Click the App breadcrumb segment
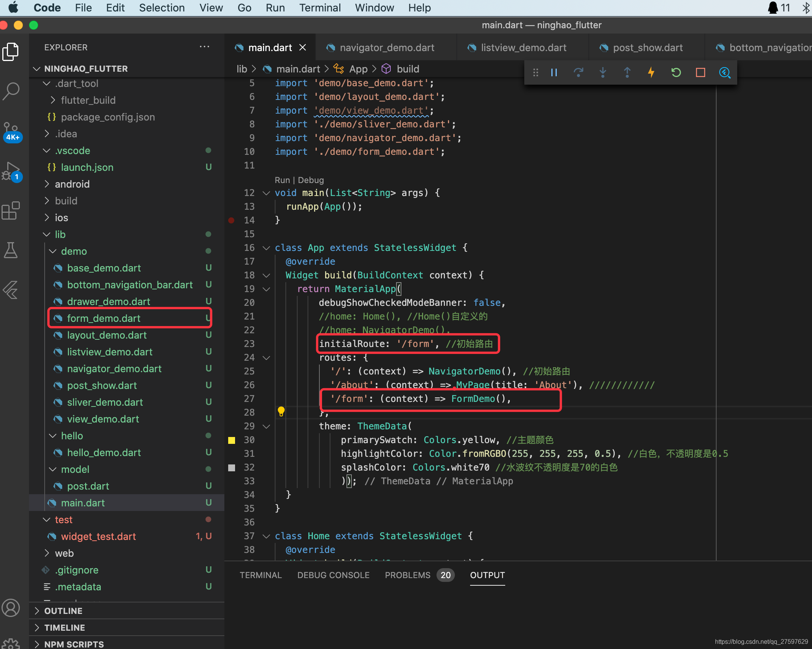The width and height of the screenshot is (812, 649). click(x=358, y=69)
